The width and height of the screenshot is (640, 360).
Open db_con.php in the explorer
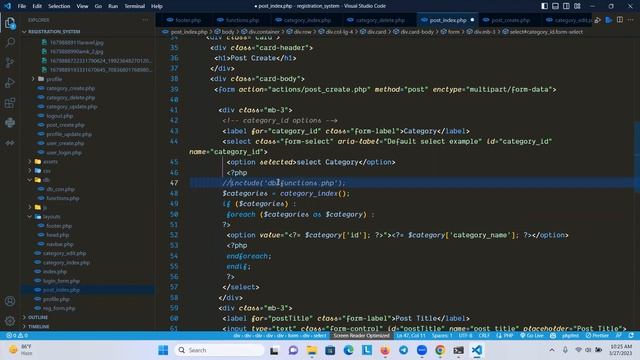tap(60, 189)
